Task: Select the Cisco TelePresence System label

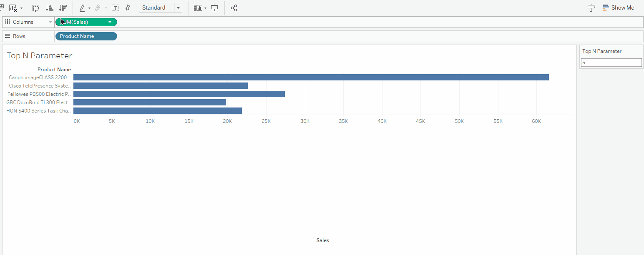Action: point(40,86)
